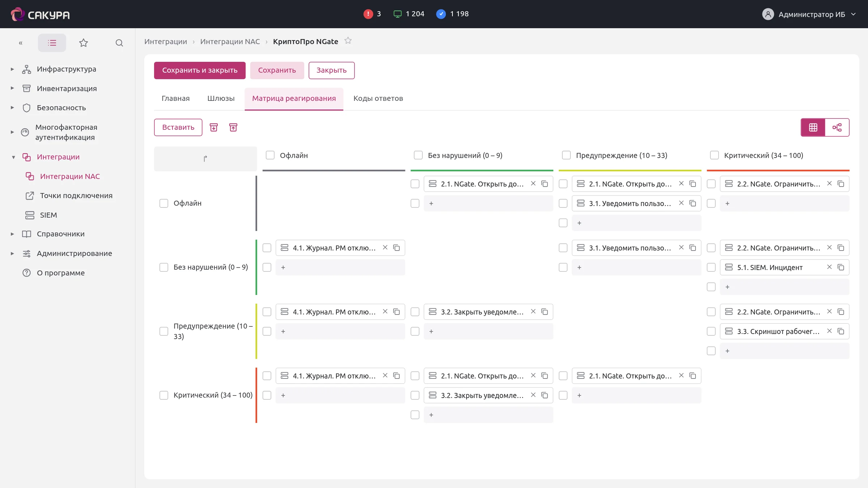Go to Интеграции breadcrumb
Screen dimensions: 868x488
(x=166, y=42)
